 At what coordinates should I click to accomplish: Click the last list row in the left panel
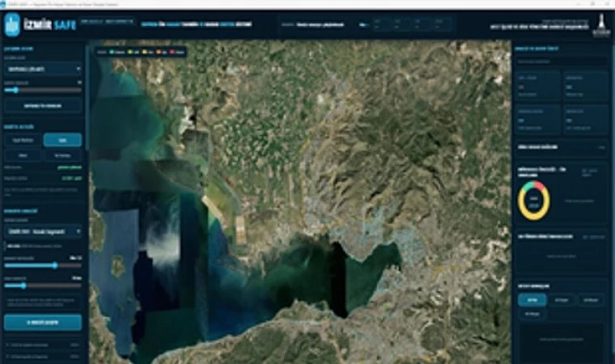(43, 357)
